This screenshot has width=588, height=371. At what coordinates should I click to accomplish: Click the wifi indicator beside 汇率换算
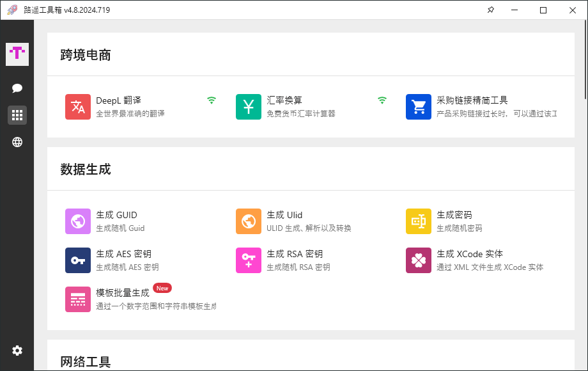[x=382, y=100]
